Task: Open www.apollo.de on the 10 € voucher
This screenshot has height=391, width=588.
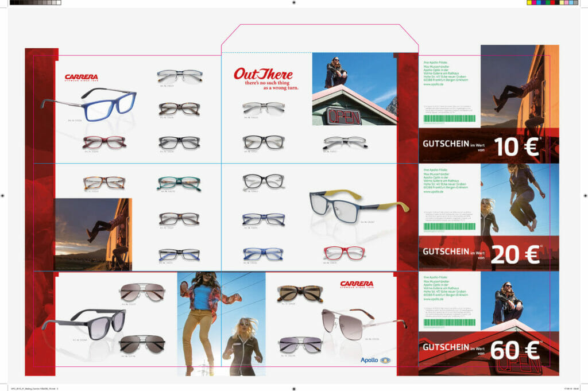Action: 434,84
